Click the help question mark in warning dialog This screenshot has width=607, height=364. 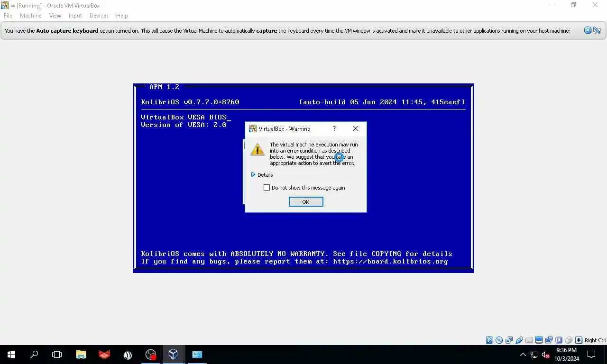pos(334,128)
